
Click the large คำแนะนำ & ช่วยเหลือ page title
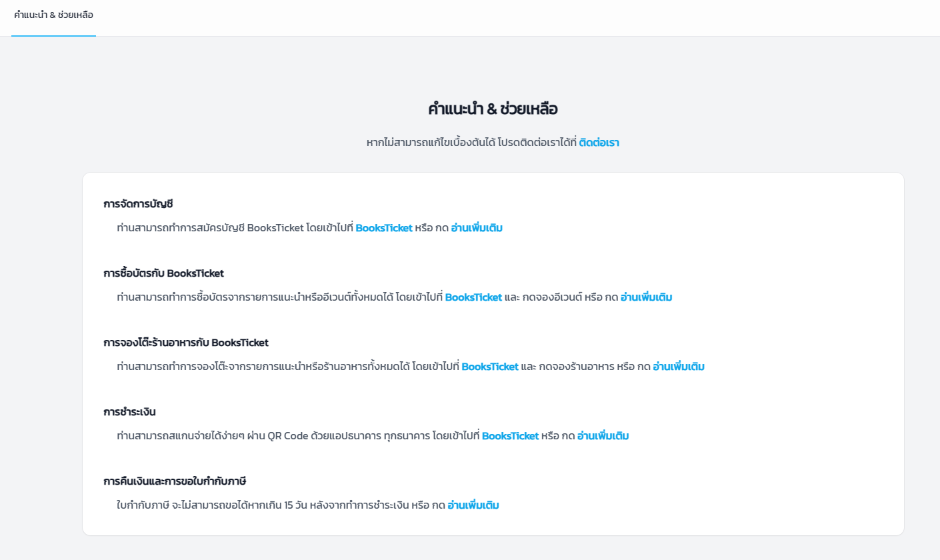coord(493,109)
